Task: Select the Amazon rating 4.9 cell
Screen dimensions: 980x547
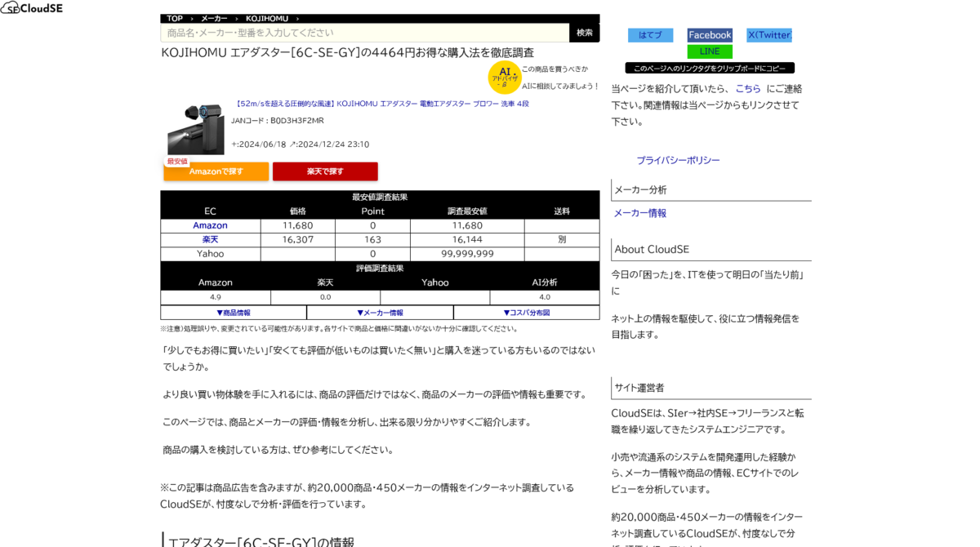Action: (216, 297)
